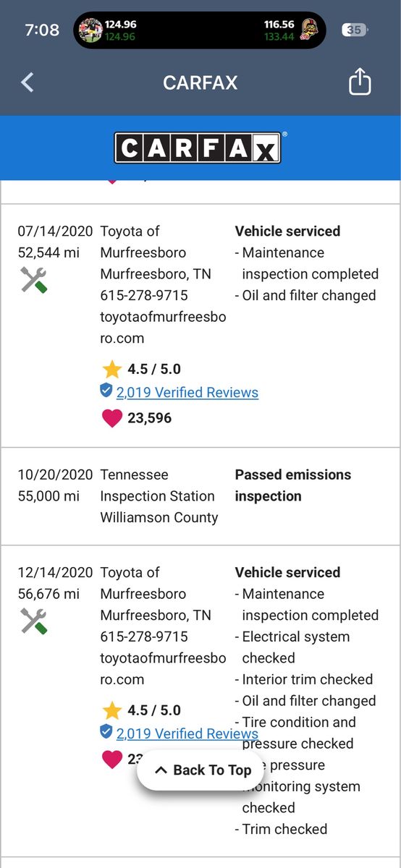Tap gold star rating in 07/14/2020 entry
401x868 pixels.
coord(111,369)
